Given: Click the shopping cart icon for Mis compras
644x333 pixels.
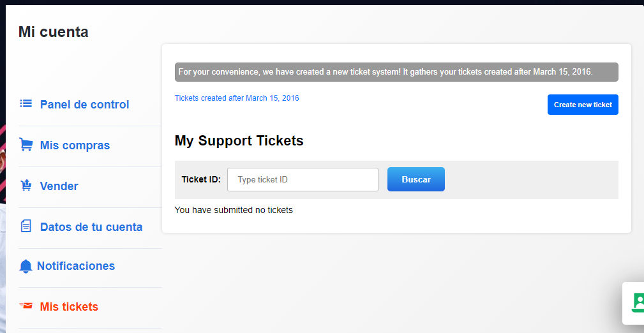Looking at the screenshot, I should (26, 145).
